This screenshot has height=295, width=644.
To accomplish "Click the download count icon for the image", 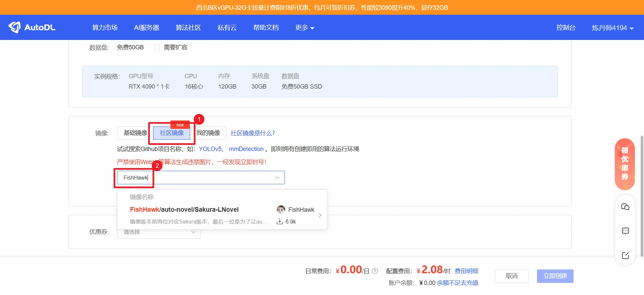I will (280, 222).
